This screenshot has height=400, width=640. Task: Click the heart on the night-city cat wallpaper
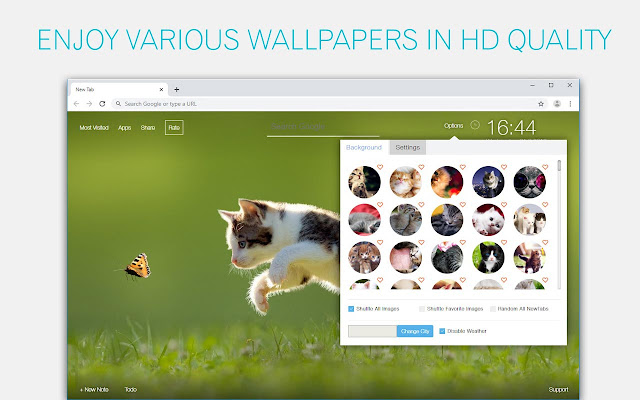point(504,167)
